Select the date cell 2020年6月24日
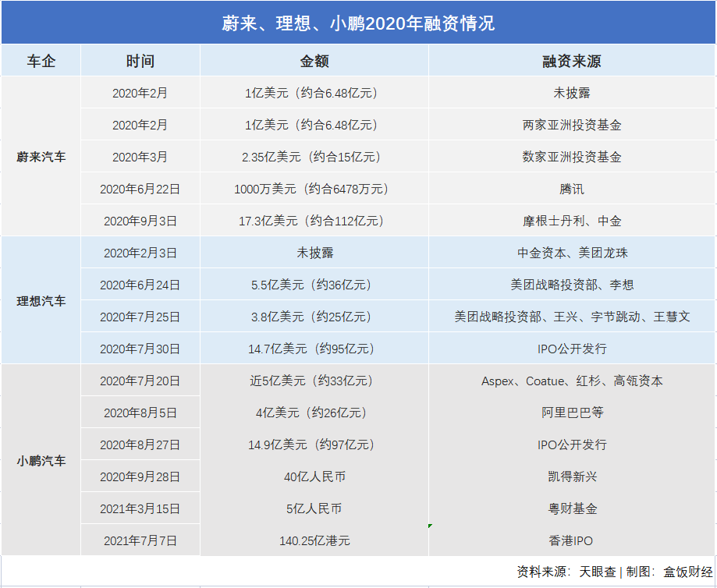Image resolution: width=717 pixels, height=588 pixels. click(x=140, y=285)
